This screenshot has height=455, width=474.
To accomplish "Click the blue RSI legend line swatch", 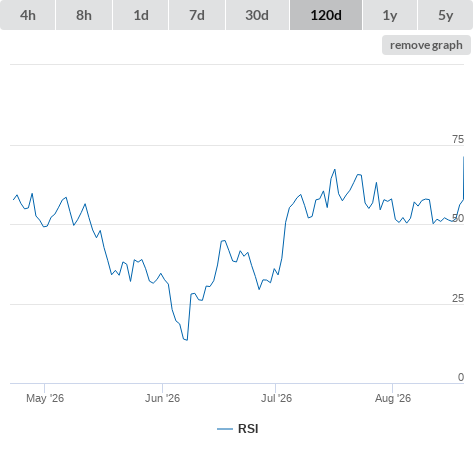I will click(x=225, y=429).
